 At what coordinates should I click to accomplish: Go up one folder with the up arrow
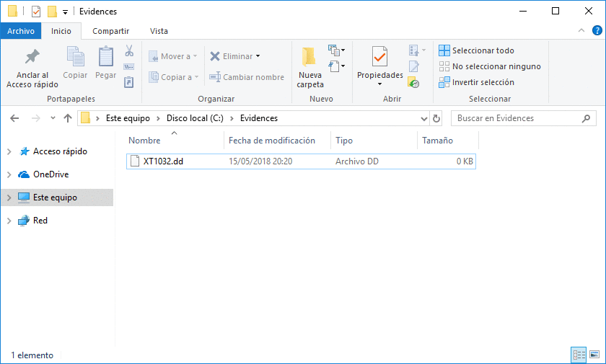pos(68,118)
